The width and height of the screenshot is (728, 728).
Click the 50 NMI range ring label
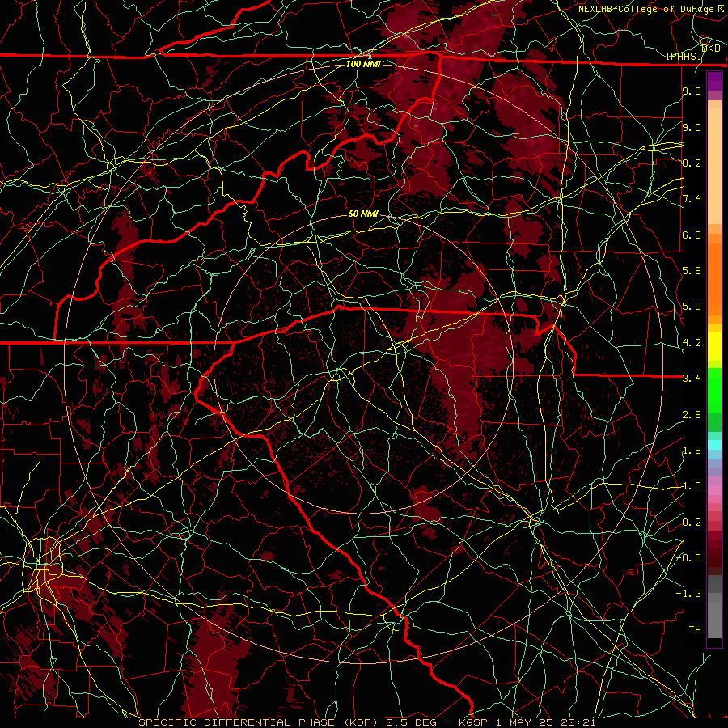[363, 214]
